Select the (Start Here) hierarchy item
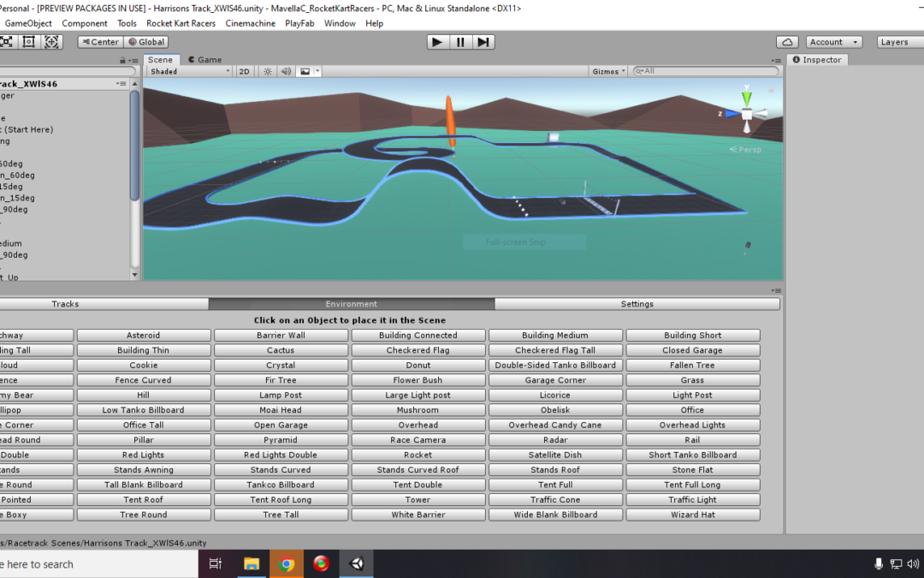The height and width of the screenshot is (578, 924). [x=27, y=129]
